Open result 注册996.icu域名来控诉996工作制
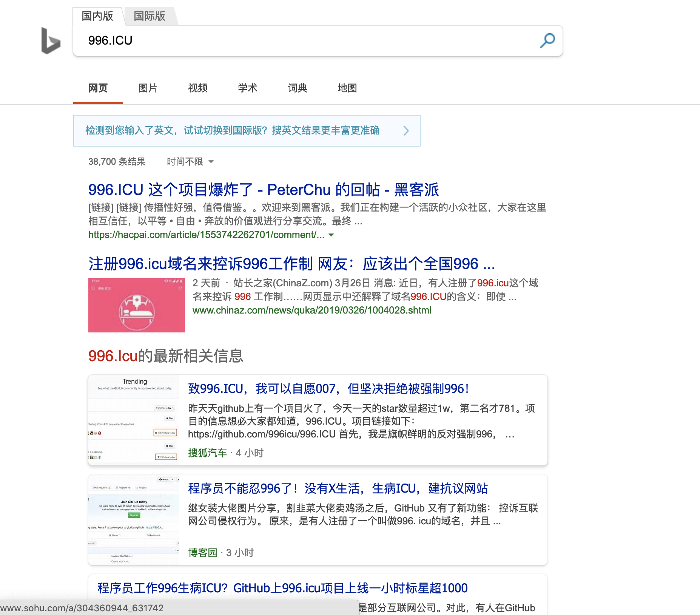The height and width of the screenshot is (615, 700). coord(291,264)
